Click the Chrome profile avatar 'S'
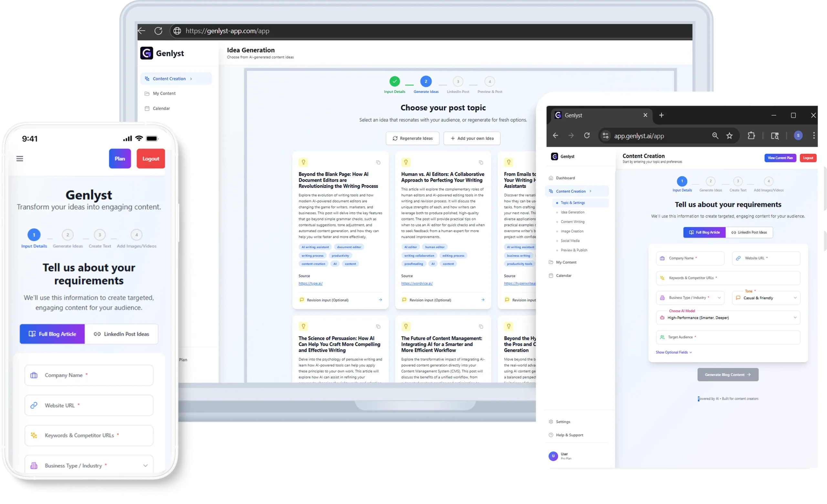The width and height of the screenshot is (827, 504). tap(798, 136)
